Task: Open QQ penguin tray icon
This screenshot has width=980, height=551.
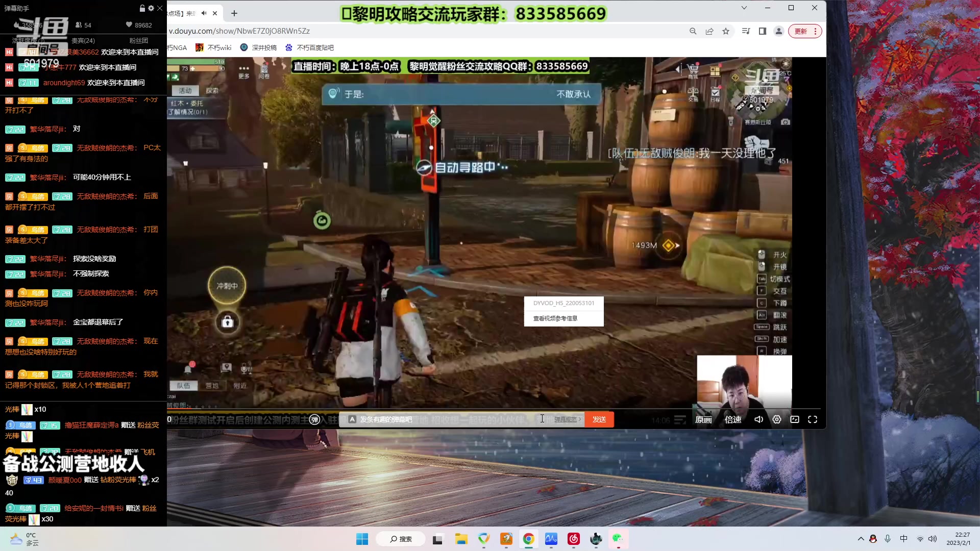Action: [873, 539]
